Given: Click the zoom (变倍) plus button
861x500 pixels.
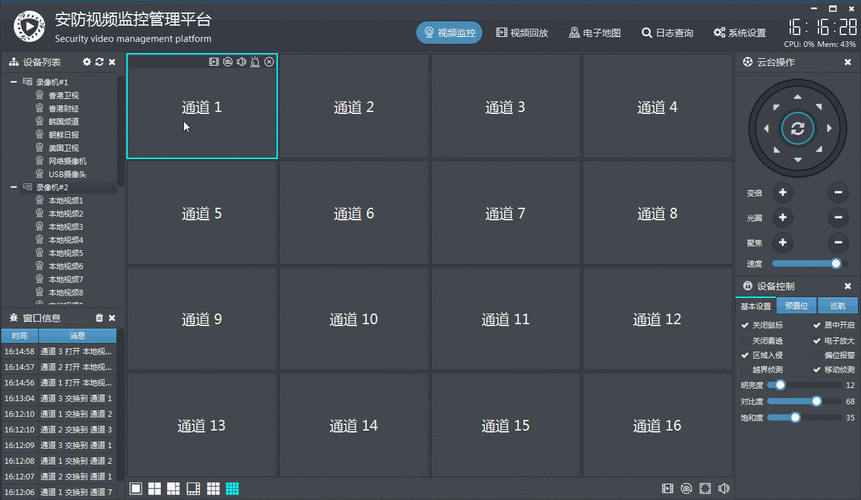Looking at the screenshot, I should pos(783,193).
